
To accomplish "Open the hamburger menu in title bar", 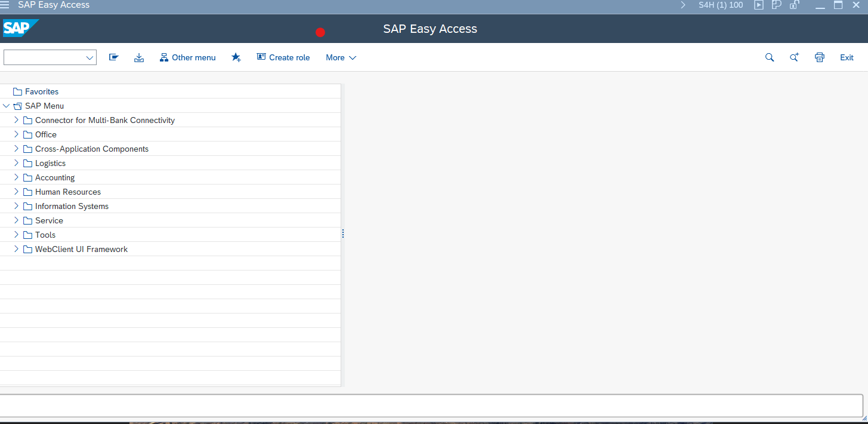I will pyautogui.click(x=5, y=5).
